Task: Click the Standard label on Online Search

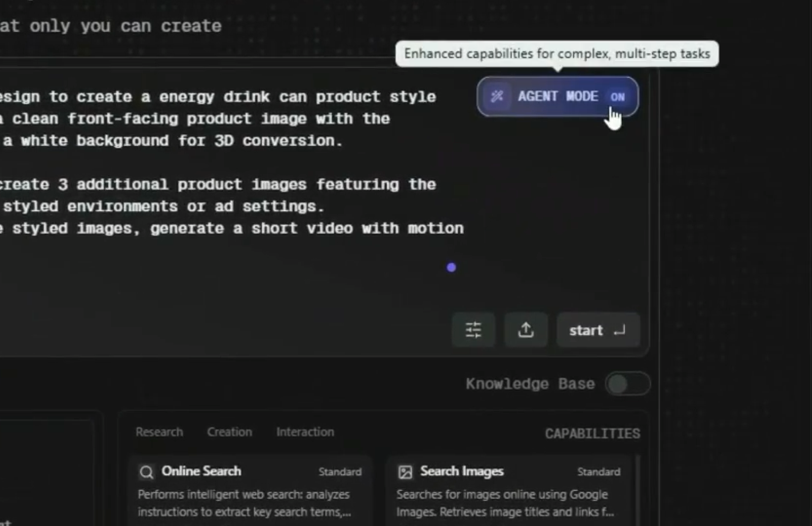Action: click(x=340, y=472)
